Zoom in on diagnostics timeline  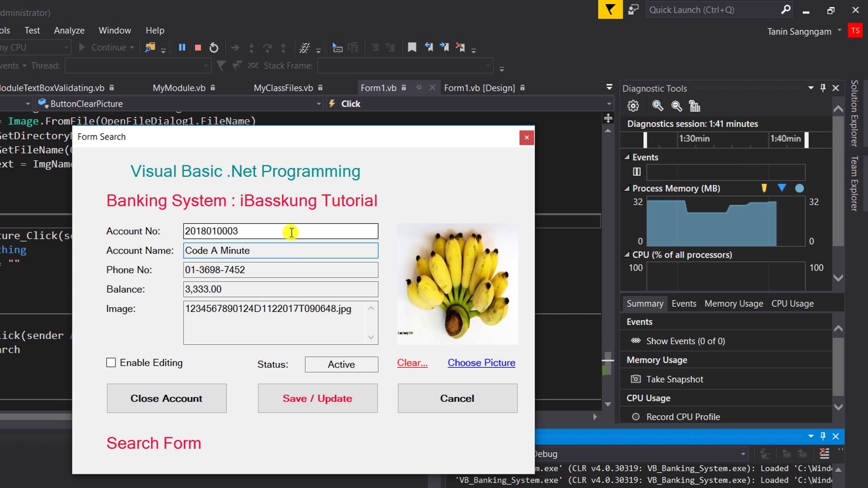658,106
